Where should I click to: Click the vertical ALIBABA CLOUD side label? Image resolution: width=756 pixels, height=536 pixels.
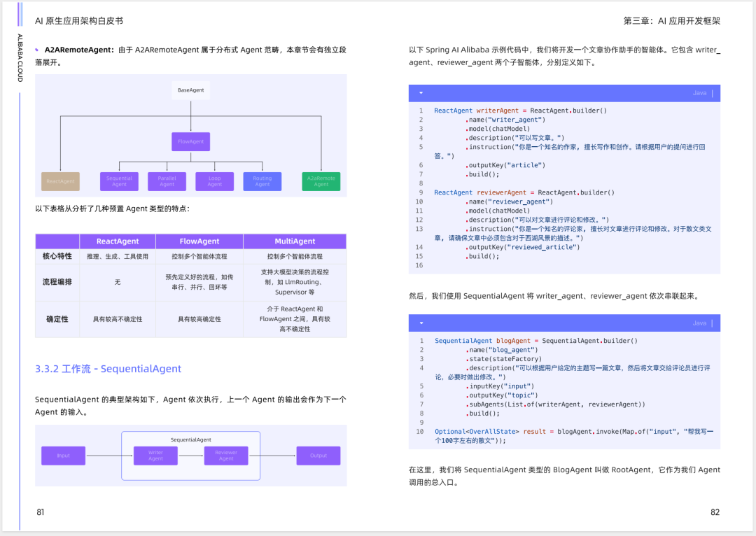click(x=20, y=58)
